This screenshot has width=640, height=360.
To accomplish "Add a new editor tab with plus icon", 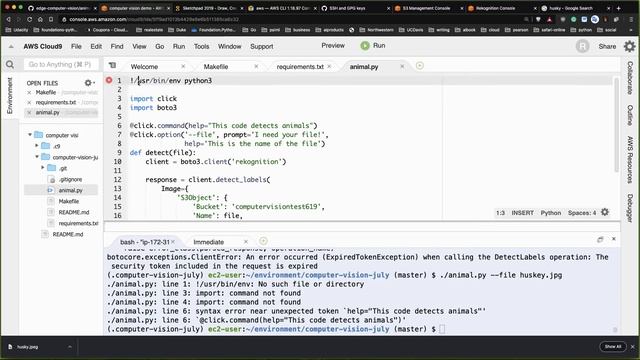I will [420, 66].
